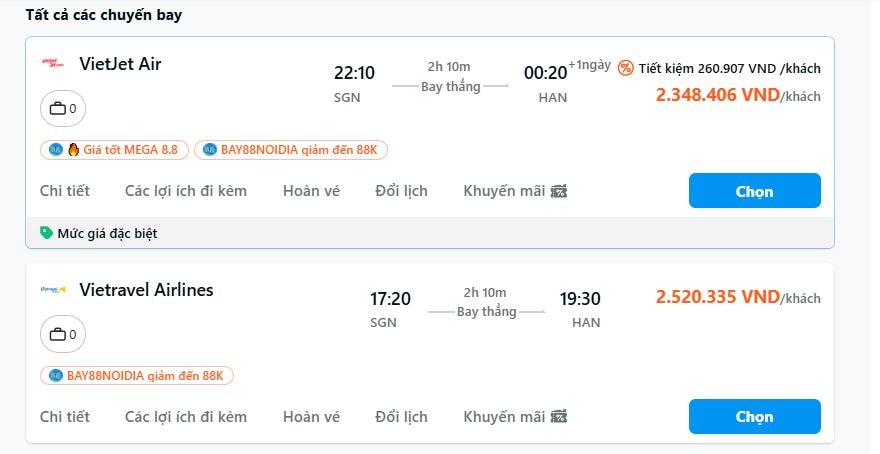Click coupon icon beside Vietravel Khuyến mãi
This screenshot has width=880, height=454.
pos(559,417)
